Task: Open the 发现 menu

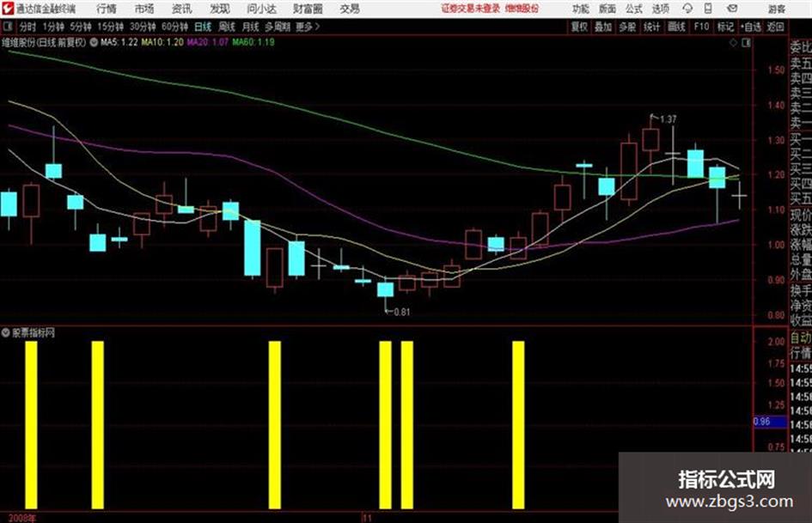Action: pyautogui.click(x=220, y=9)
